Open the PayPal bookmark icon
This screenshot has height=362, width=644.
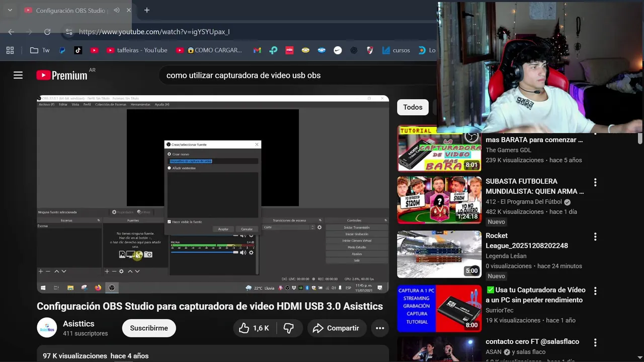tap(62, 50)
